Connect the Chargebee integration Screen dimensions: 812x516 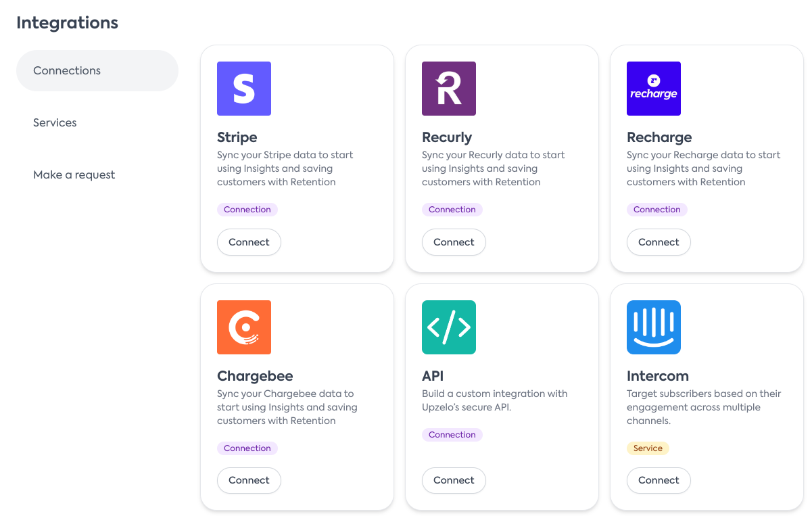(x=249, y=480)
